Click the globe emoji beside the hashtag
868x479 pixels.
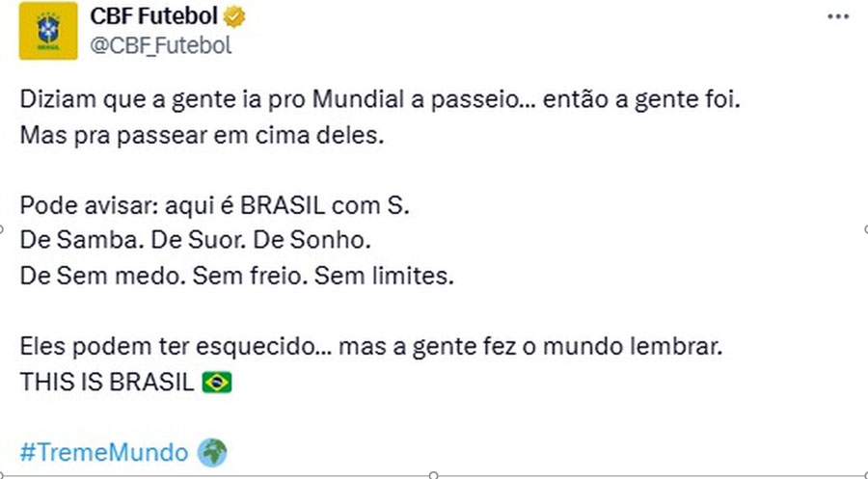[212, 452]
